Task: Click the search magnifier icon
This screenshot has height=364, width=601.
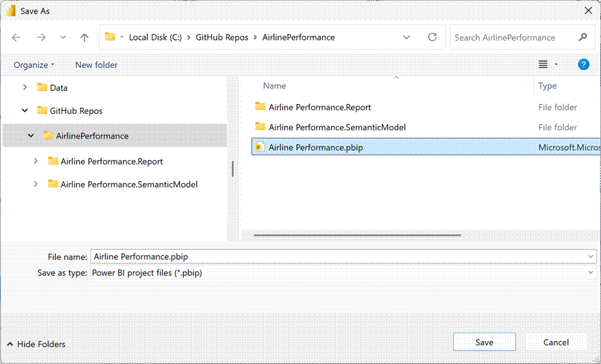Action: click(x=583, y=37)
